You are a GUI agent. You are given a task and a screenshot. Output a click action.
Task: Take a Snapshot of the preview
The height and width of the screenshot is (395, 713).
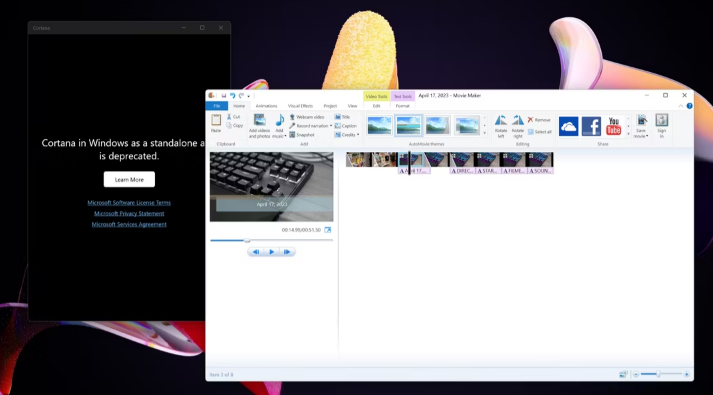(x=302, y=135)
